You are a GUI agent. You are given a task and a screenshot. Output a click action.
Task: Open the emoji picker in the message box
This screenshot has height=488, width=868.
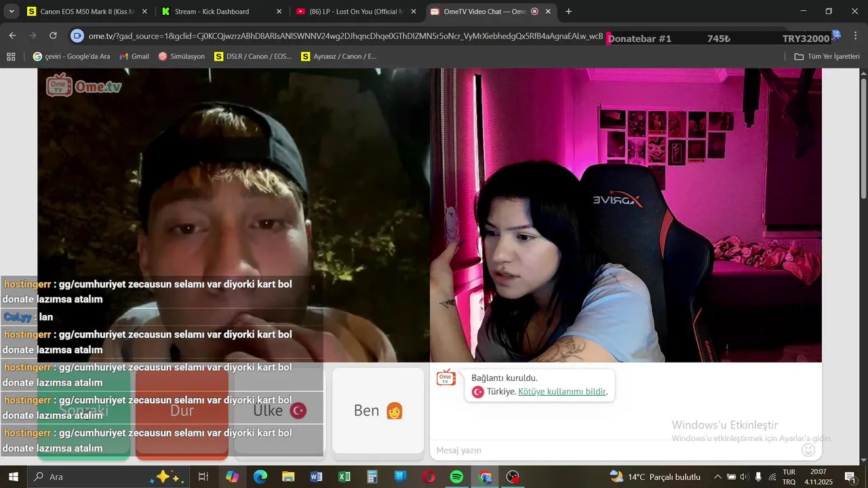pyautogui.click(x=808, y=449)
